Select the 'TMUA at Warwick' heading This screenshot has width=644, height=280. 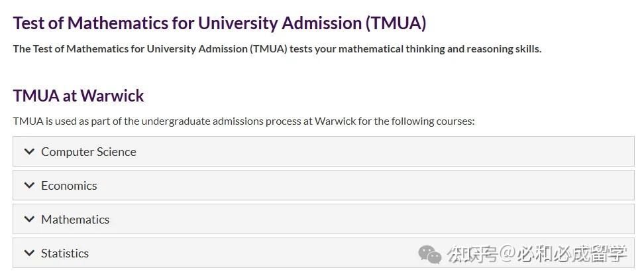[x=78, y=96]
